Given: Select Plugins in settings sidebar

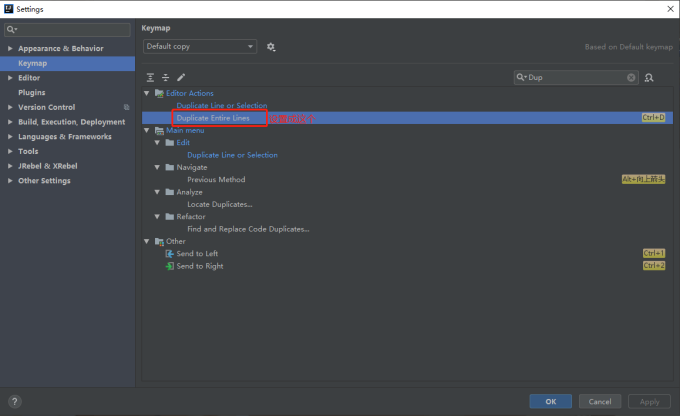Looking at the screenshot, I should [32, 92].
